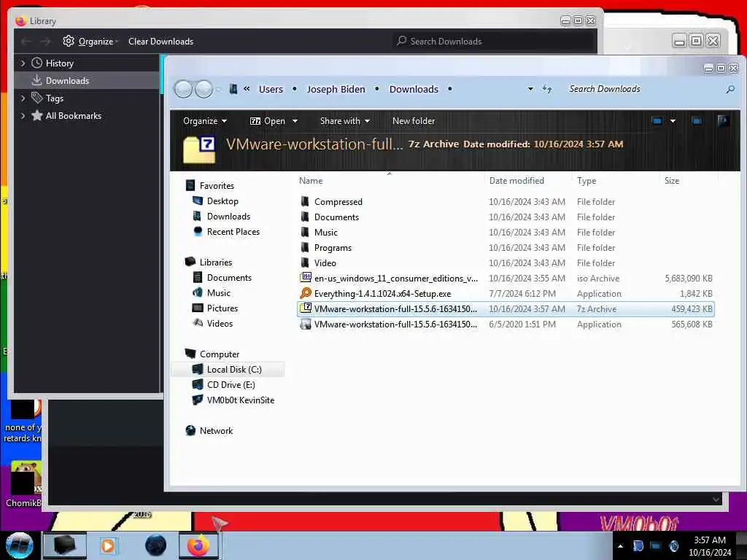747x560 pixels.
Task: Select Documents under Libraries
Action: 228,278
